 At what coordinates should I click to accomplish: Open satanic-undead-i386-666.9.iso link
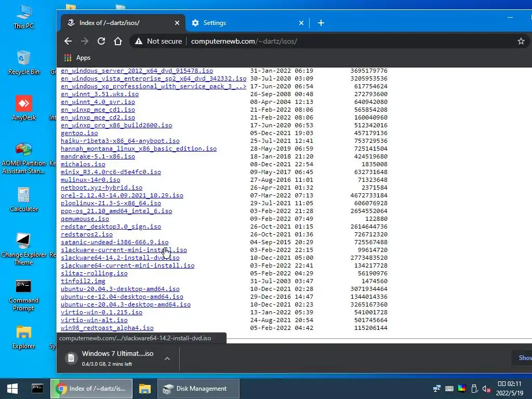pos(115,242)
